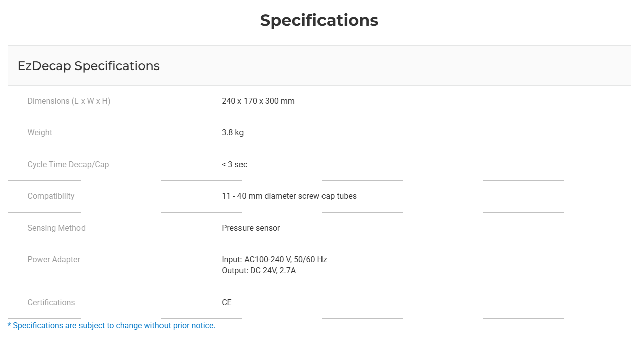Click the Specifications page heading
The width and height of the screenshot is (644, 346).
coord(319,20)
